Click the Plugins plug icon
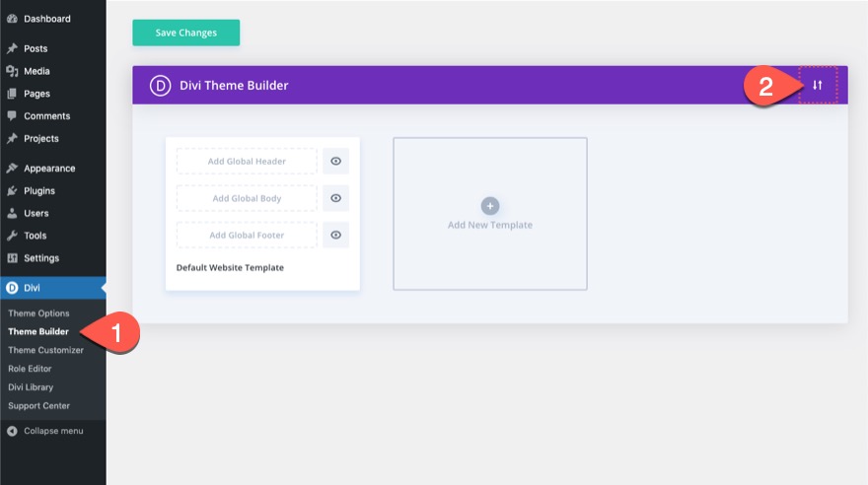 [12, 191]
